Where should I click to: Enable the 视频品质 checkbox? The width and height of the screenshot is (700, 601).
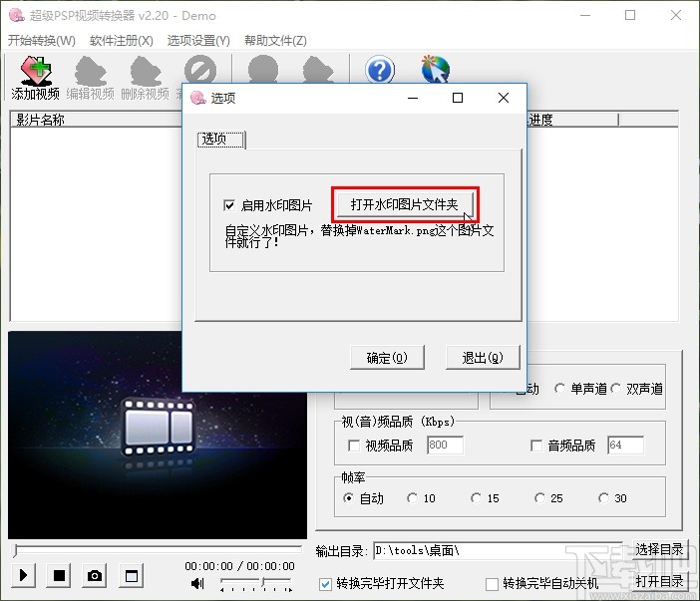click(x=354, y=446)
